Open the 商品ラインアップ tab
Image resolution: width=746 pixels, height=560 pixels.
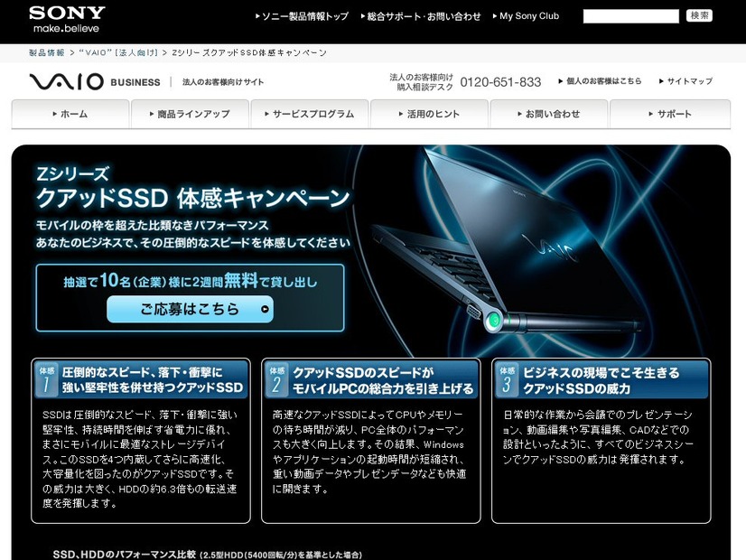coord(189,114)
